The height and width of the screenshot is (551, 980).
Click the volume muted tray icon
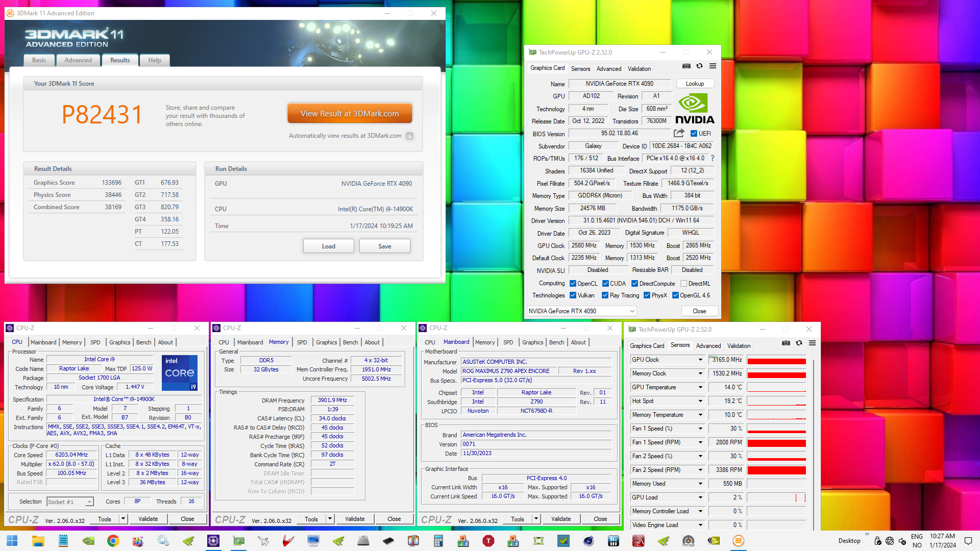coord(902,541)
